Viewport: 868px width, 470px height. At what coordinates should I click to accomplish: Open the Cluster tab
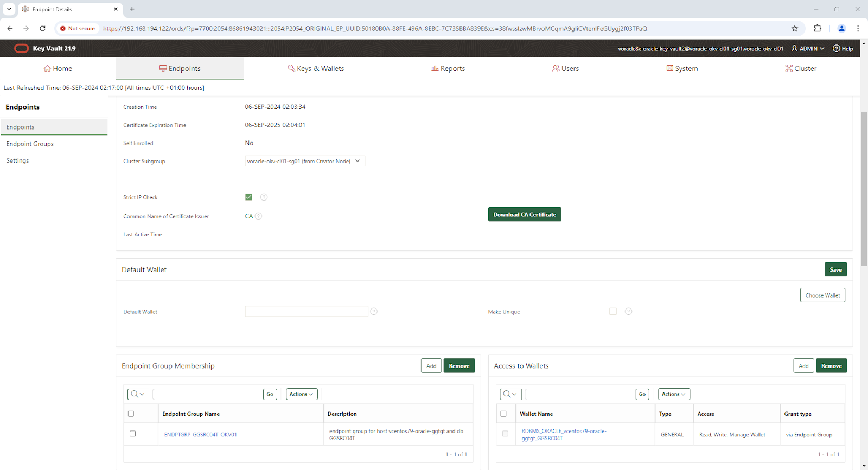[801, 68]
